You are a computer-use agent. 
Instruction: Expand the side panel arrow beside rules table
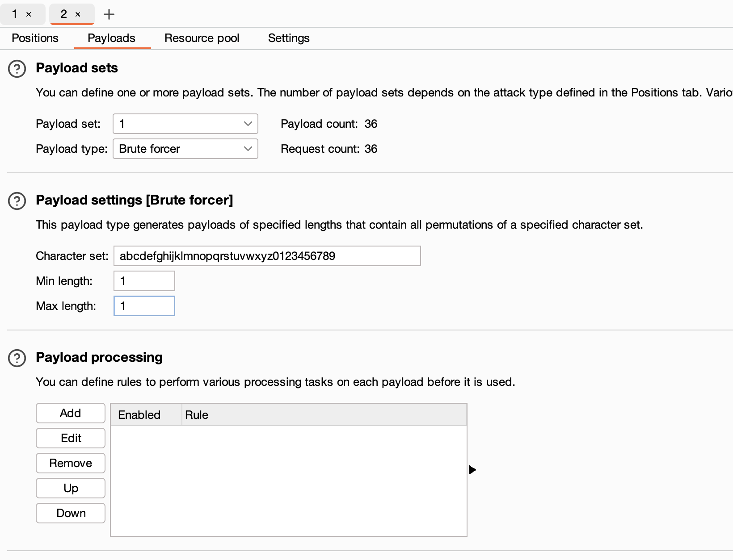(472, 470)
